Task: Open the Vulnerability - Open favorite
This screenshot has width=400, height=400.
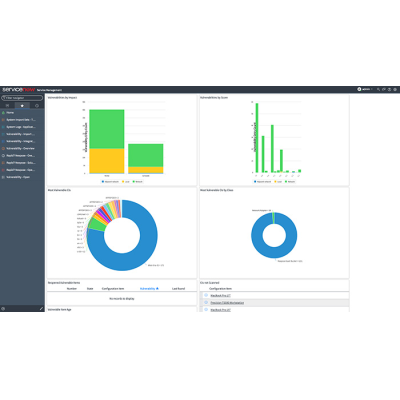Action: point(18,177)
